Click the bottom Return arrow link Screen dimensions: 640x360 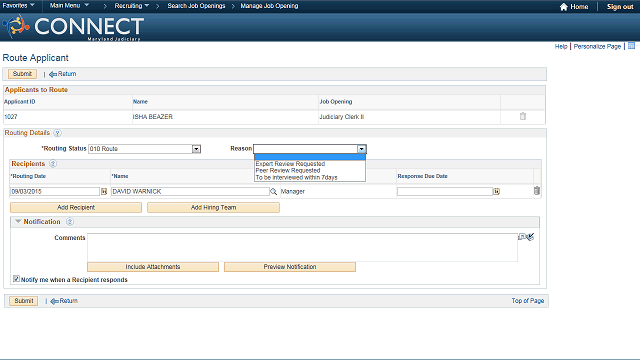tap(64, 301)
